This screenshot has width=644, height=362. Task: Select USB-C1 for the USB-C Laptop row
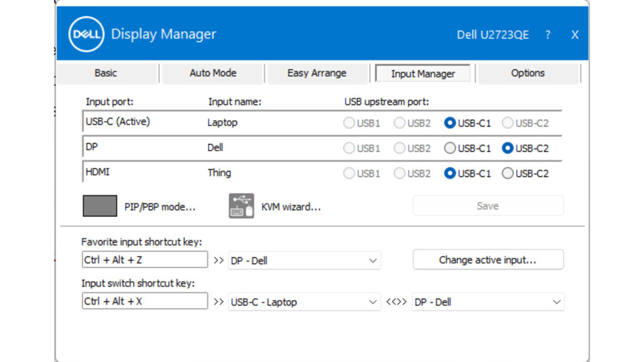pos(467,123)
